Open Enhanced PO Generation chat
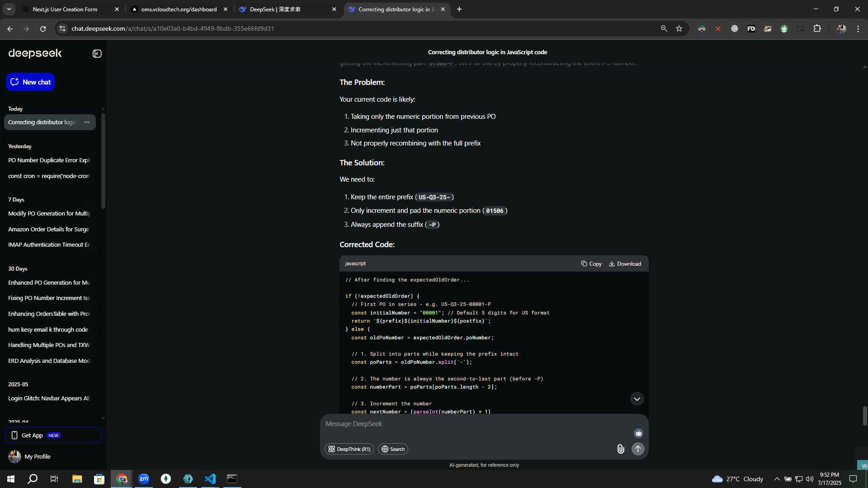The image size is (868, 488). tap(49, 282)
